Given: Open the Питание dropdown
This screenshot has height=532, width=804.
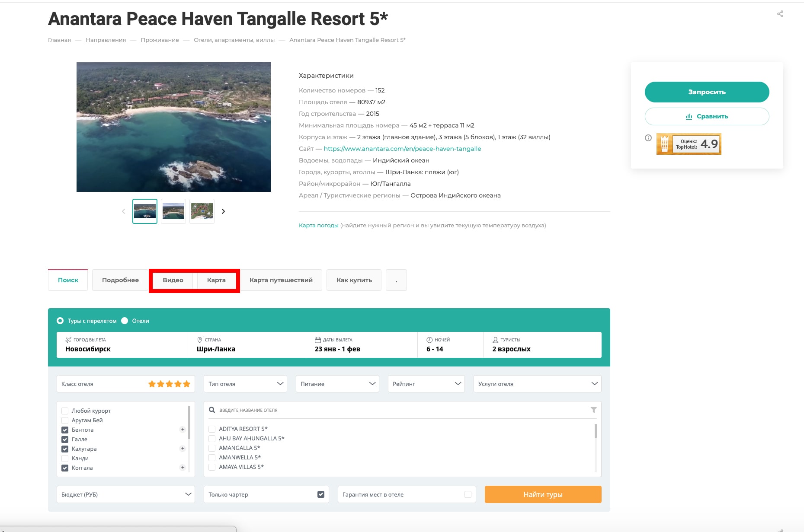Looking at the screenshot, I should pos(337,384).
